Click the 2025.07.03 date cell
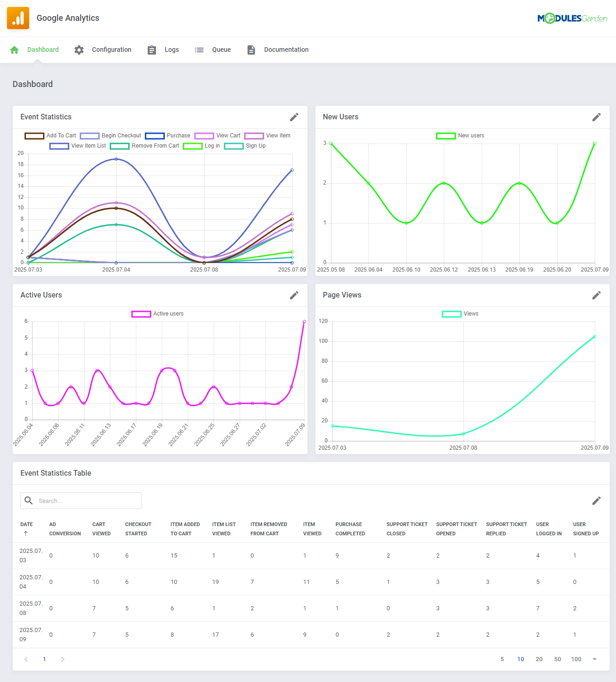This screenshot has width=616, height=682. [x=31, y=556]
